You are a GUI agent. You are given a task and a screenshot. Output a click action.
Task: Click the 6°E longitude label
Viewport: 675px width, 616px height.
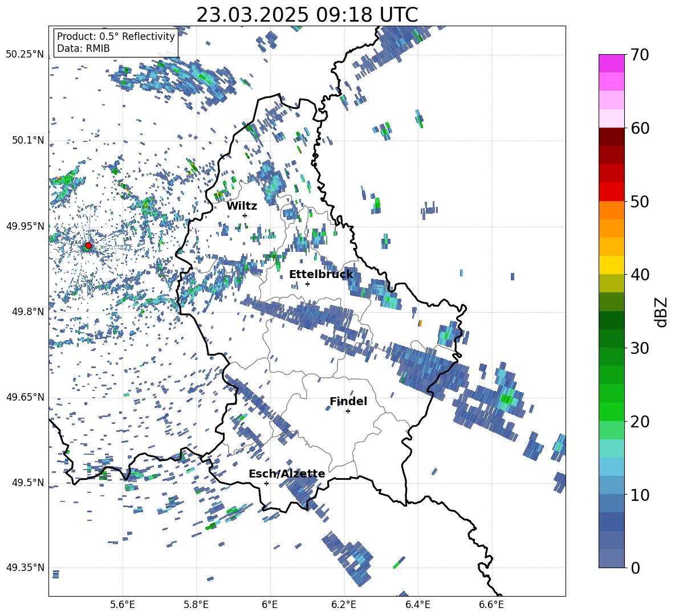tap(270, 605)
